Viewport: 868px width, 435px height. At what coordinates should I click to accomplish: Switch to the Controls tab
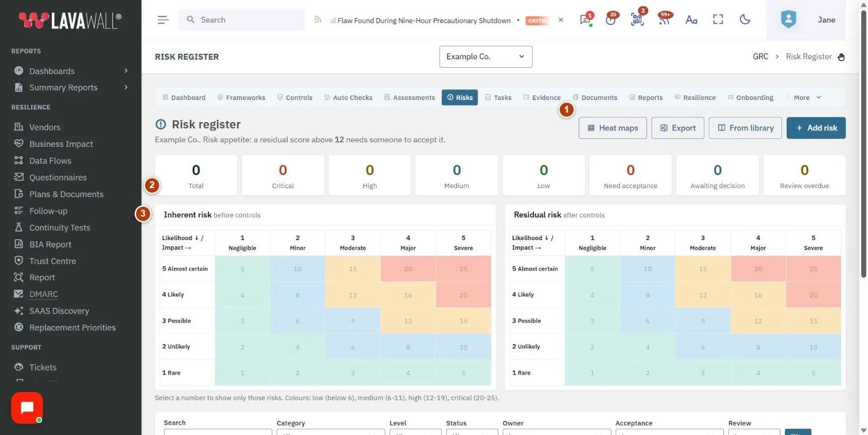coord(295,97)
